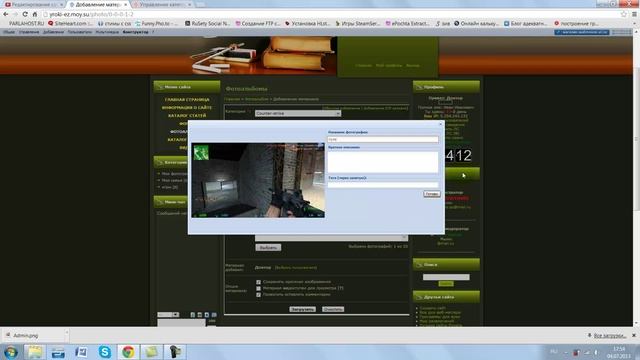Screen dimensions: 640x360
Task: Open Пользователи in the admin bar
Action: [80, 32]
